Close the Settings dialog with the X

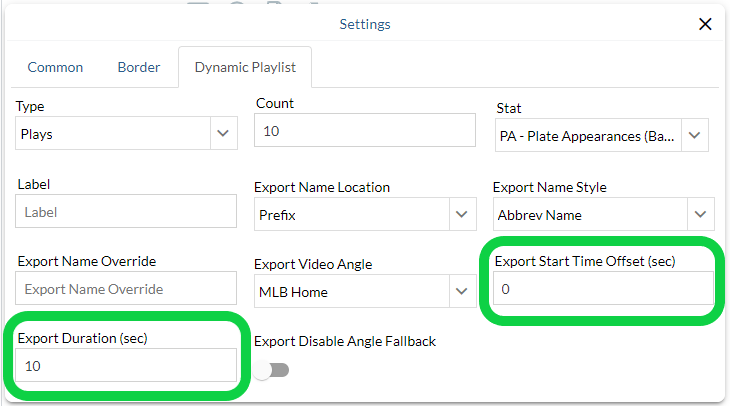pyautogui.click(x=706, y=24)
